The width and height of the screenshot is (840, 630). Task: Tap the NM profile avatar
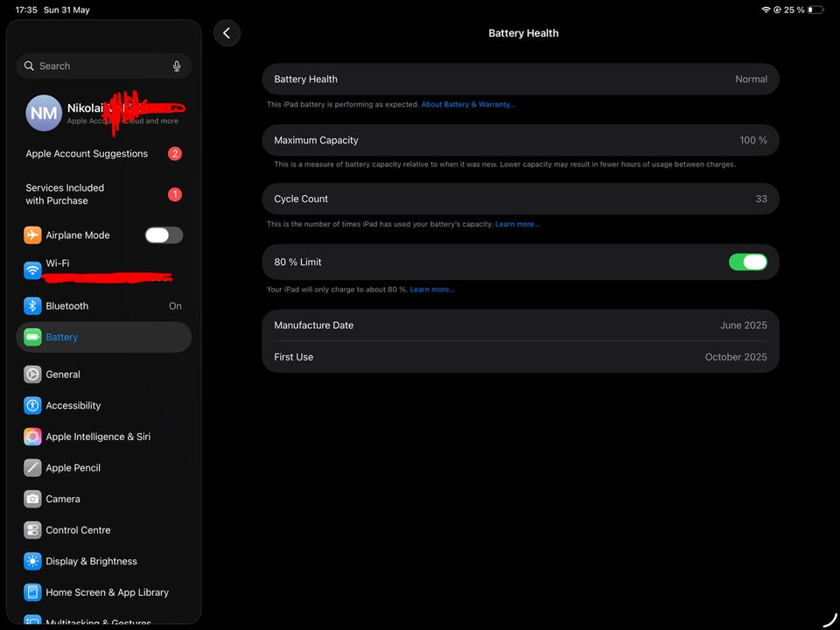pyautogui.click(x=44, y=113)
